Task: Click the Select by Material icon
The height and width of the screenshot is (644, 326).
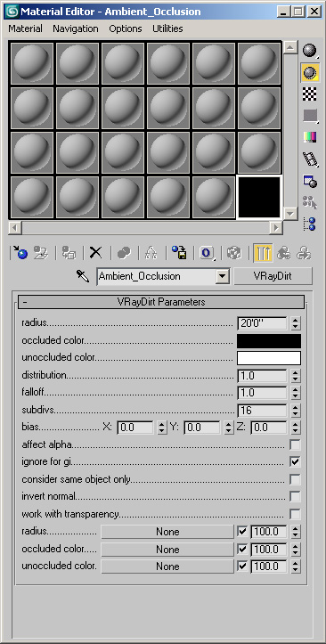Action: pos(310,202)
